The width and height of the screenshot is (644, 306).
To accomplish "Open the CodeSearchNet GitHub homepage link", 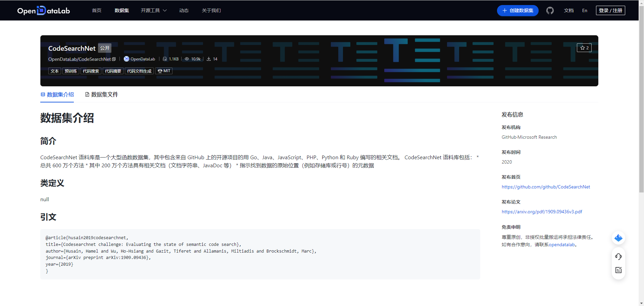I will click(546, 187).
